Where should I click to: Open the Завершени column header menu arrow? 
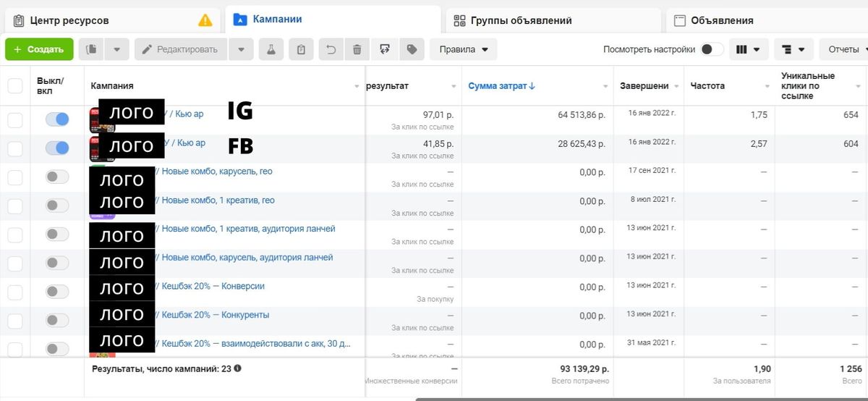[x=676, y=86]
